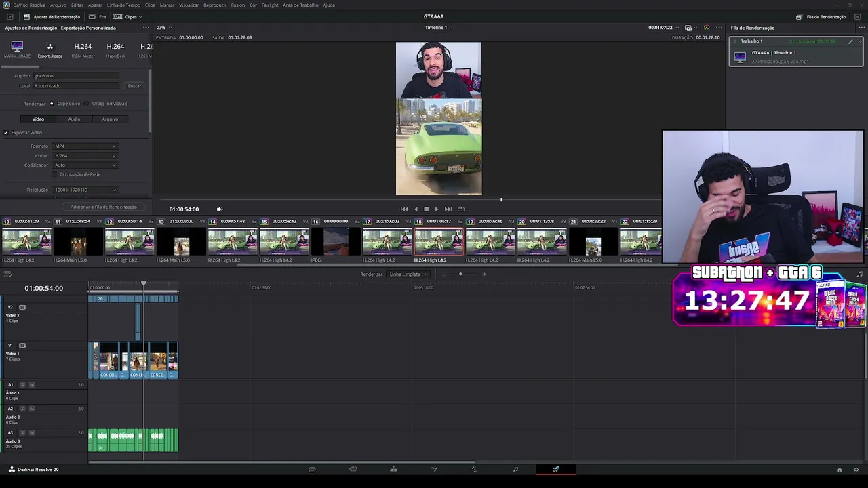Open the Formato dropdown showing MP4
This screenshot has height=488, width=868.
point(85,146)
